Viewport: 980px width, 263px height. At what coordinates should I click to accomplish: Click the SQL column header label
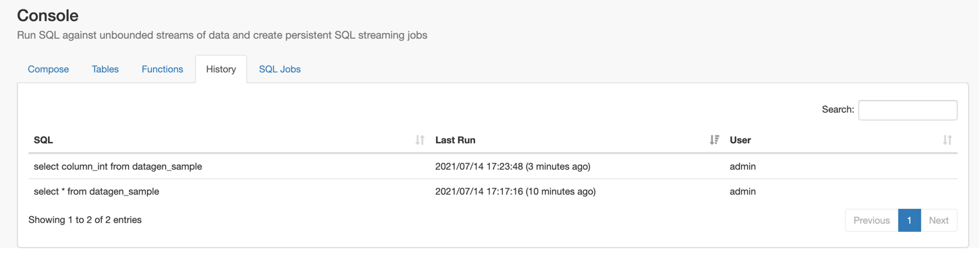(43, 140)
